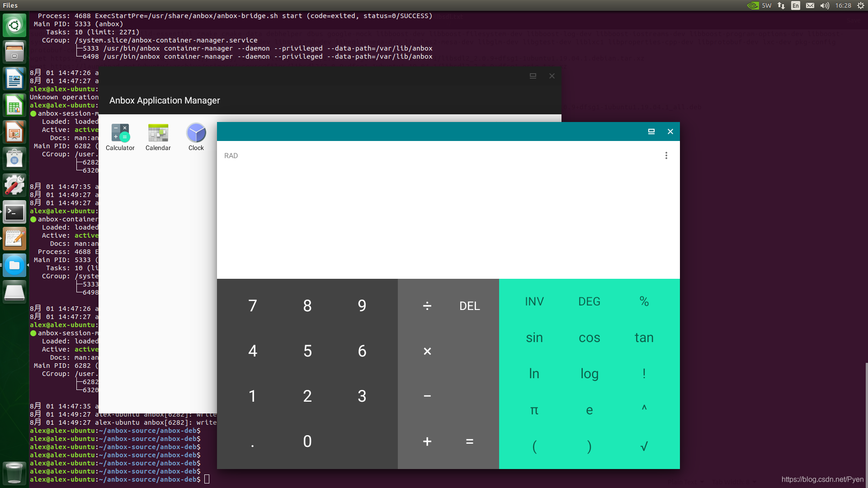Tap digit 4 on calculator
This screenshot has width=868, height=488.
click(x=253, y=351)
